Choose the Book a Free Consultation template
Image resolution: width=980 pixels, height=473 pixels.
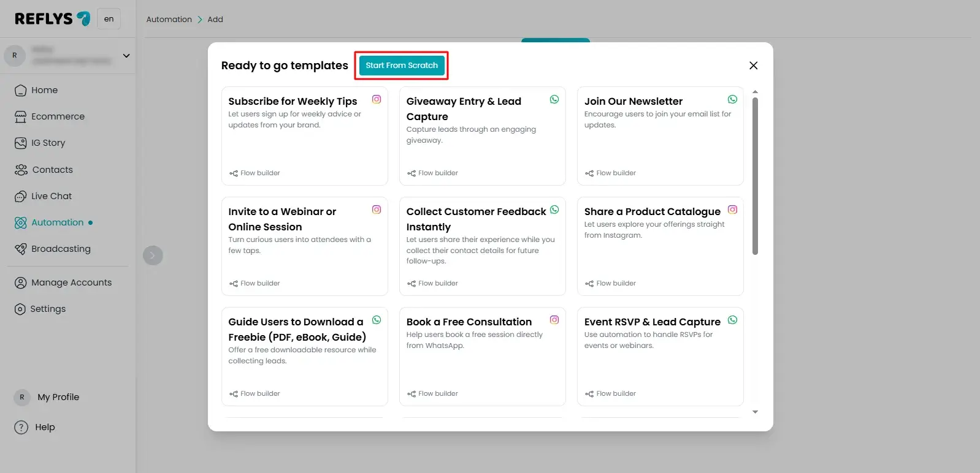482,357
